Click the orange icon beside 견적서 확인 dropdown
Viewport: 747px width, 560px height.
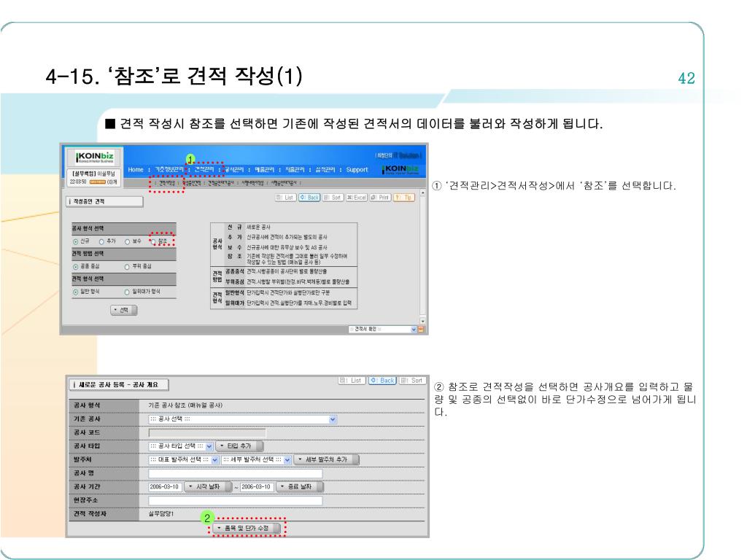(421, 330)
